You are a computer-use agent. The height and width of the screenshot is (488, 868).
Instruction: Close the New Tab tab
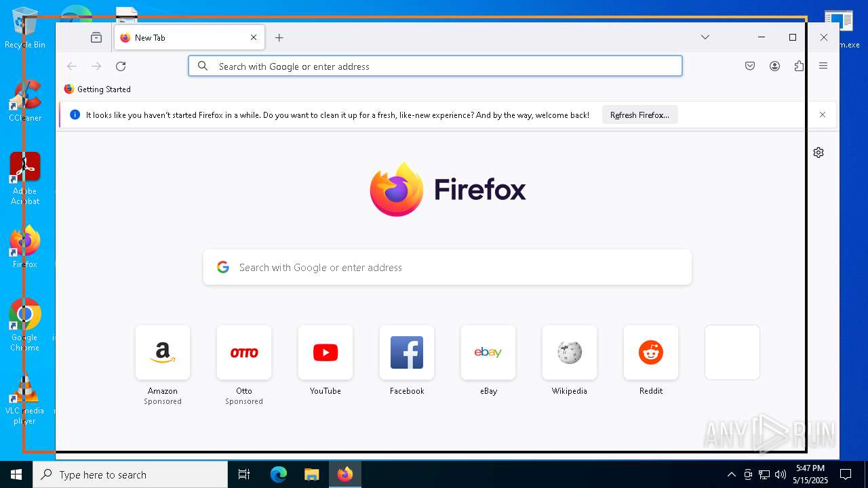tap(254, 38)
